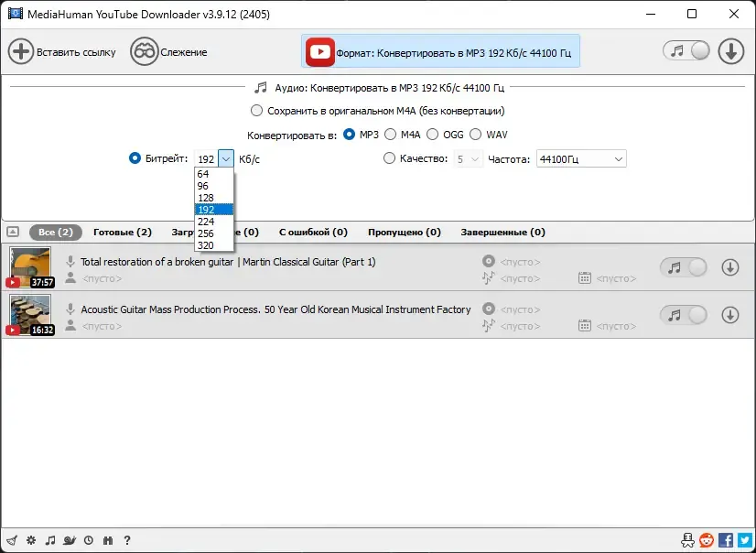Click binoculars icon in bottom bar

107,540
